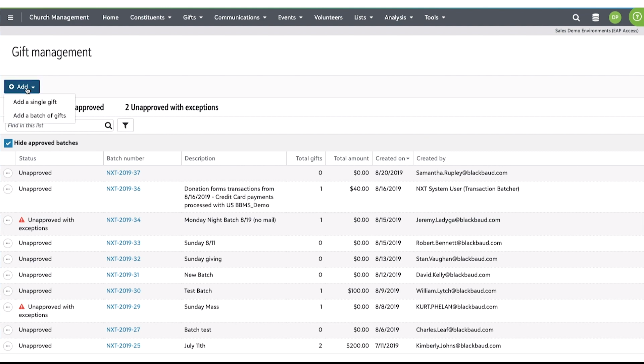Open the database stack icon
The width and height of the screenshot is (644, 364).
click(595, 18)
